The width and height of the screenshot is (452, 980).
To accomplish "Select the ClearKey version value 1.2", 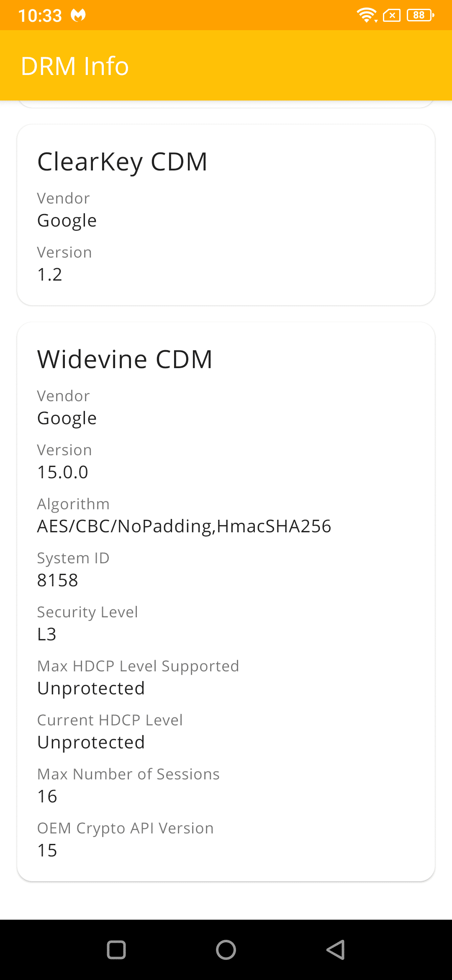I will click(x=50, y=275).
